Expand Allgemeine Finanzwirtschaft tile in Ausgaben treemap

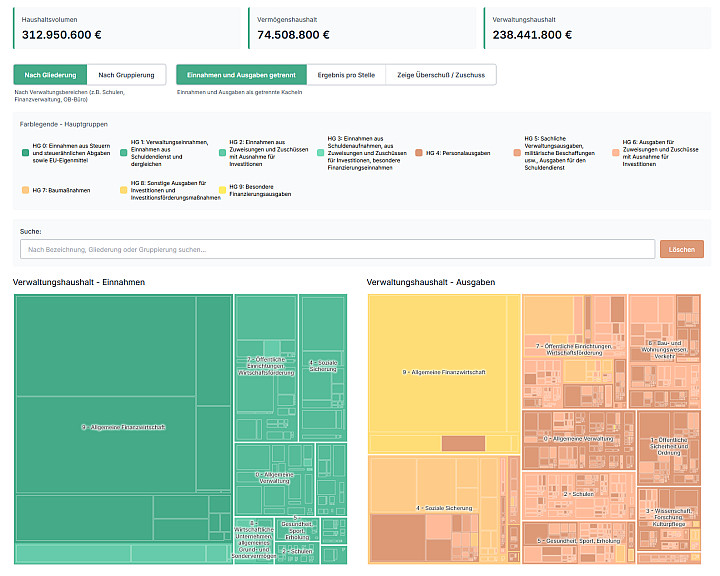click(443, 372)
